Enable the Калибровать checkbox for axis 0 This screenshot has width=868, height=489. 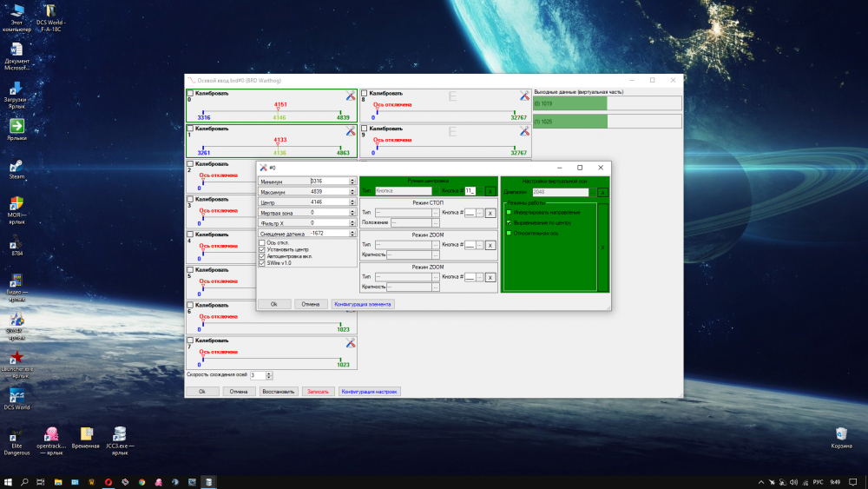coord(191,93)
